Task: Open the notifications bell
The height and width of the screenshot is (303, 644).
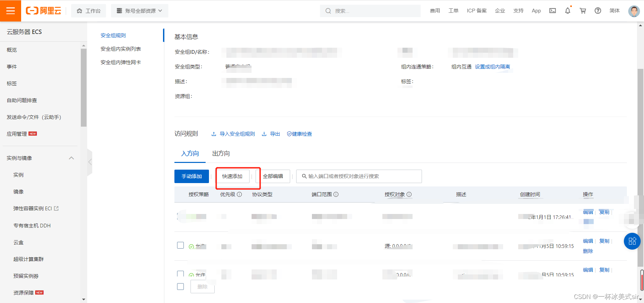Action: click(x=568, y=11)
